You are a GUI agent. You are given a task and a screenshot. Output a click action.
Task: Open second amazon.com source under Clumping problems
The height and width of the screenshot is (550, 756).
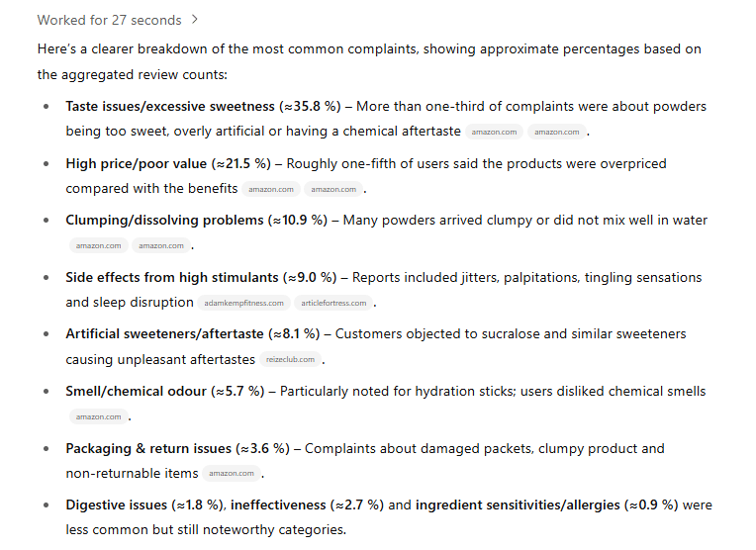pos(161,246)
